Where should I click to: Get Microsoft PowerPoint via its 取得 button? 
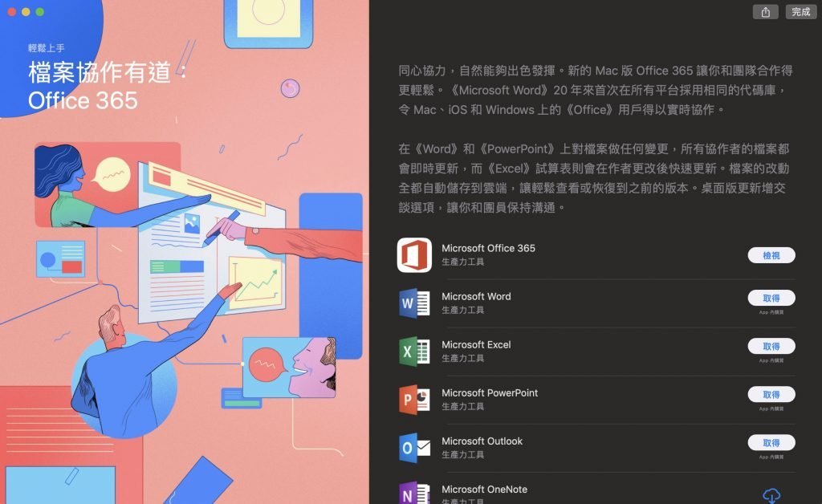pos(771,394)
